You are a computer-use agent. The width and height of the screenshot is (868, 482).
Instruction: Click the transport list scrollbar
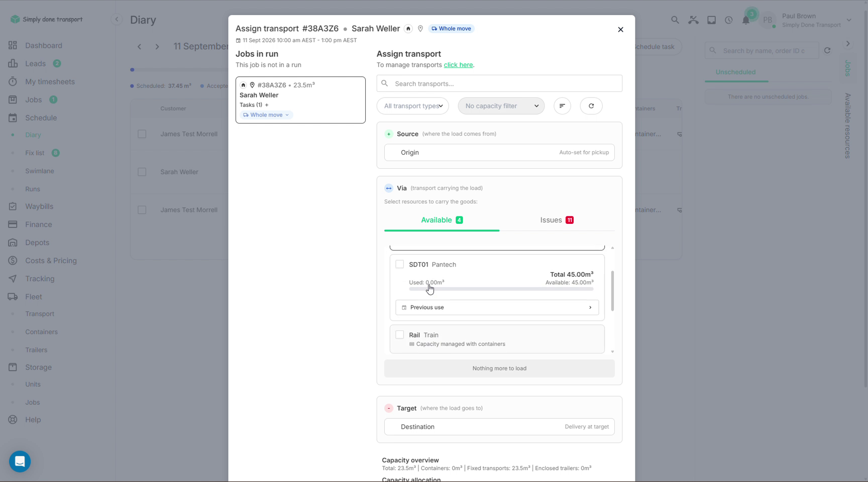612,291
